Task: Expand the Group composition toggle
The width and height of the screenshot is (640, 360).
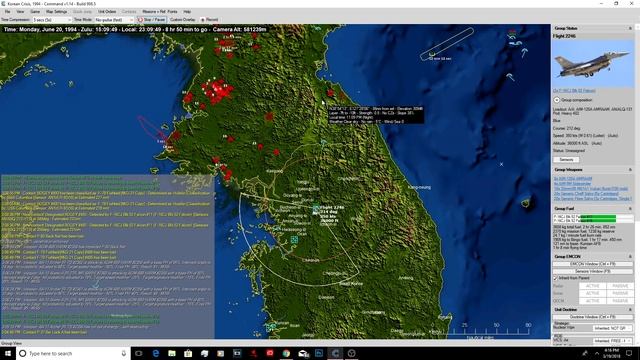Action: pos(556,100)
